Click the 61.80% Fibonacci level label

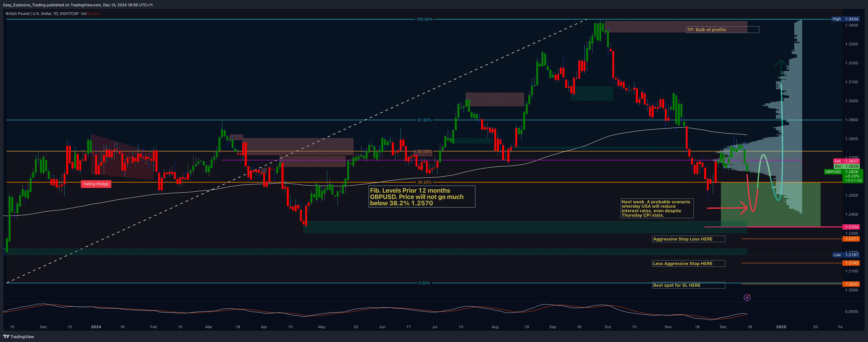(x=424, y=120)
